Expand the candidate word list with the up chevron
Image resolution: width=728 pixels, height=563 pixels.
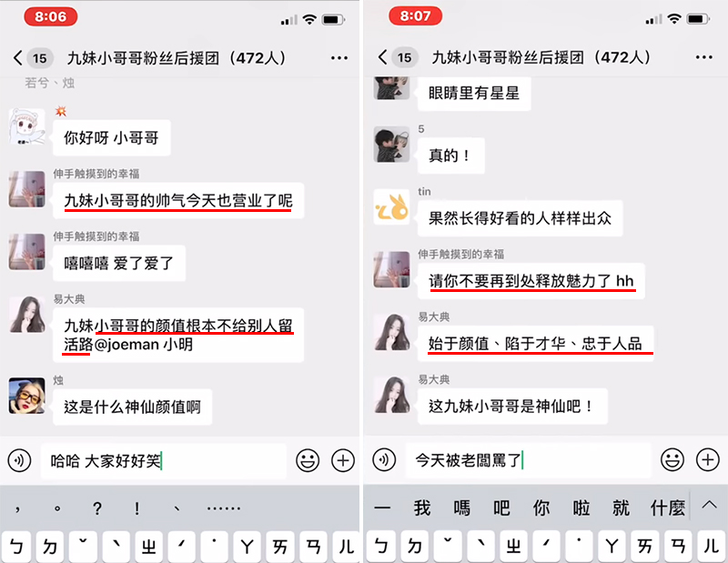pyautogui.click(x=709, y=505)
